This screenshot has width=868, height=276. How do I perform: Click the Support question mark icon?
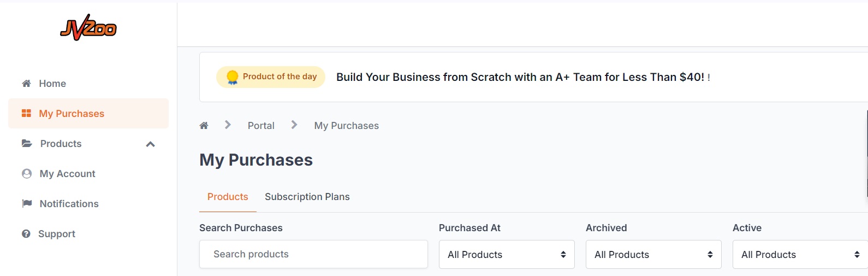pos(26,233)
